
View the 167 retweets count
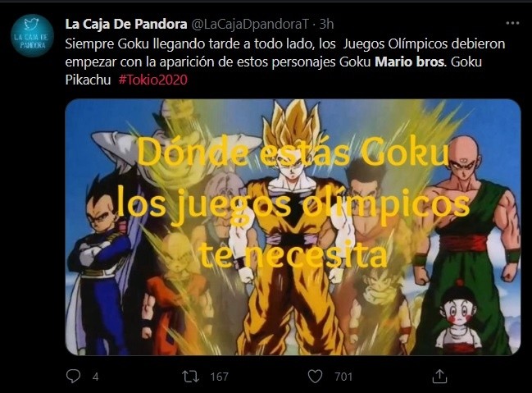[219, 377]
